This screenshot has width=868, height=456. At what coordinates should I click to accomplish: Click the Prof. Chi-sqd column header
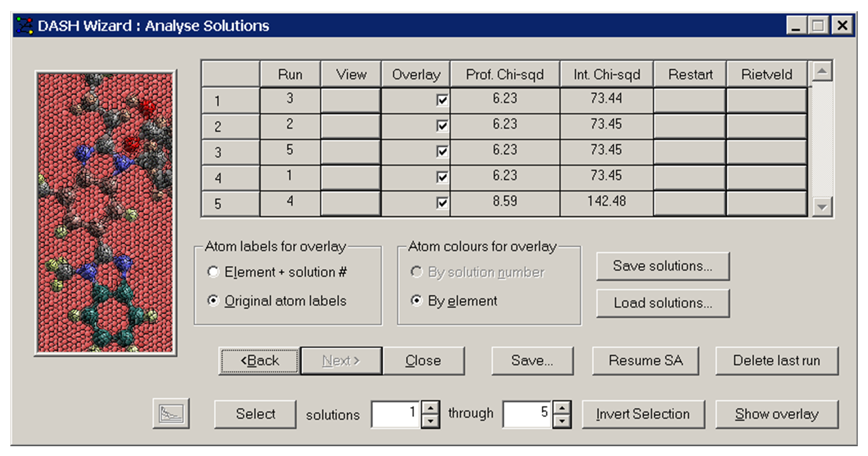[505, 74]
